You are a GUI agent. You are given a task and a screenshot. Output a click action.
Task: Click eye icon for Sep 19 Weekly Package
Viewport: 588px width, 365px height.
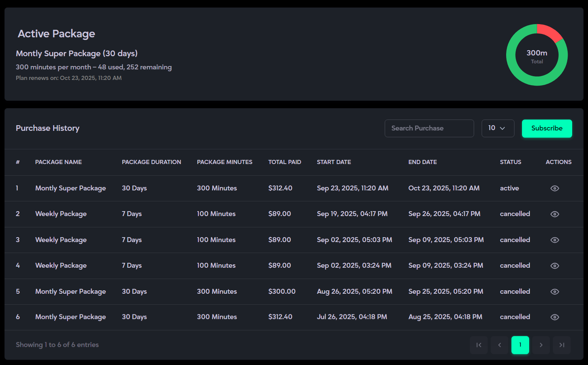(x=554, y=214)
